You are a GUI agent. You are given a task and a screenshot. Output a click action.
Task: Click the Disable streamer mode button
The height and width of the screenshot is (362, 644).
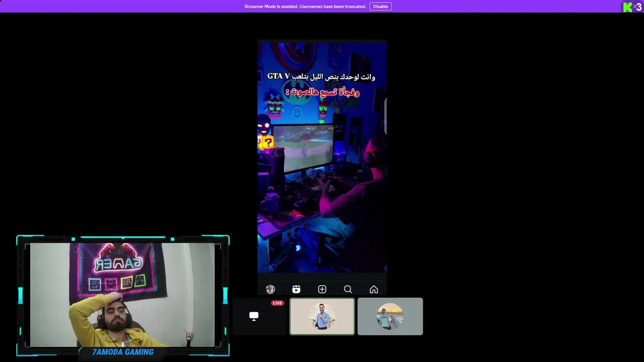[x=380, y=7]
